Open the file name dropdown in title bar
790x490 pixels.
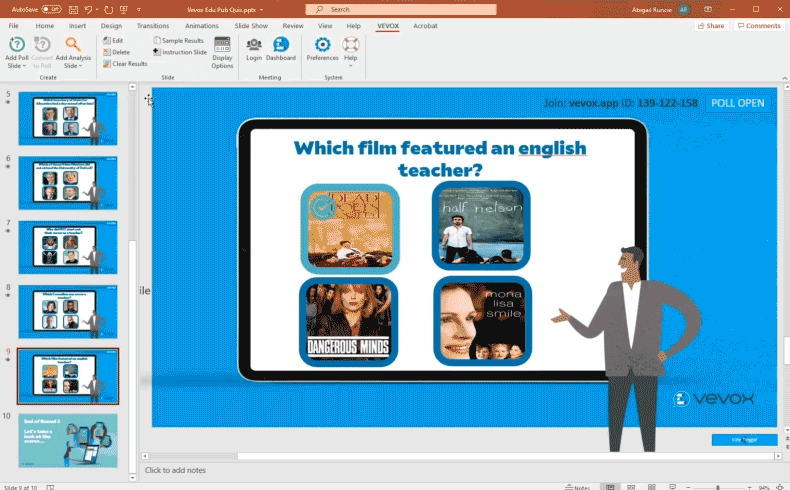point(261,10)
